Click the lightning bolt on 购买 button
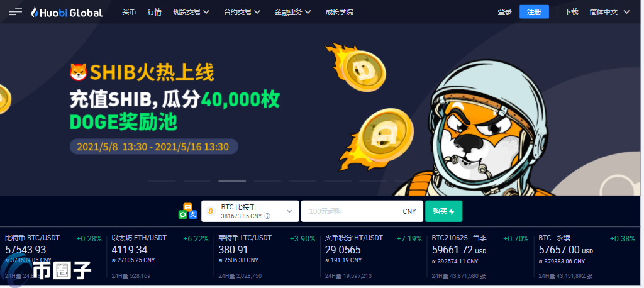 452,211
